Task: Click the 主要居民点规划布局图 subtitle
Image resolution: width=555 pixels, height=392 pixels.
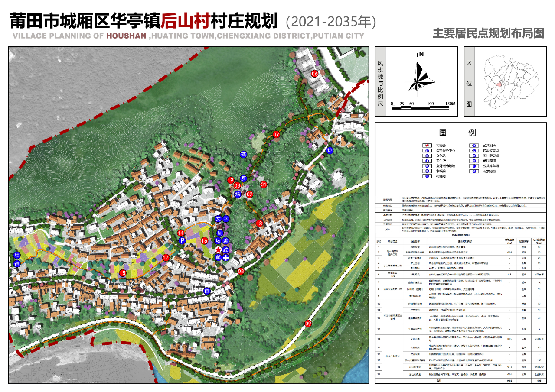Action: coord(488,33)
